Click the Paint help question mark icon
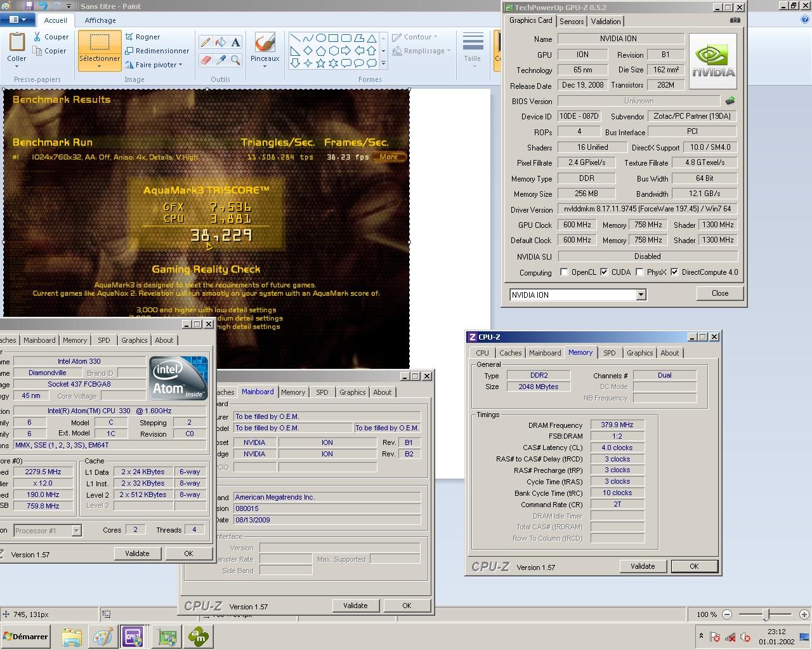This screenshot has height=650, width=812. [806, 20]
